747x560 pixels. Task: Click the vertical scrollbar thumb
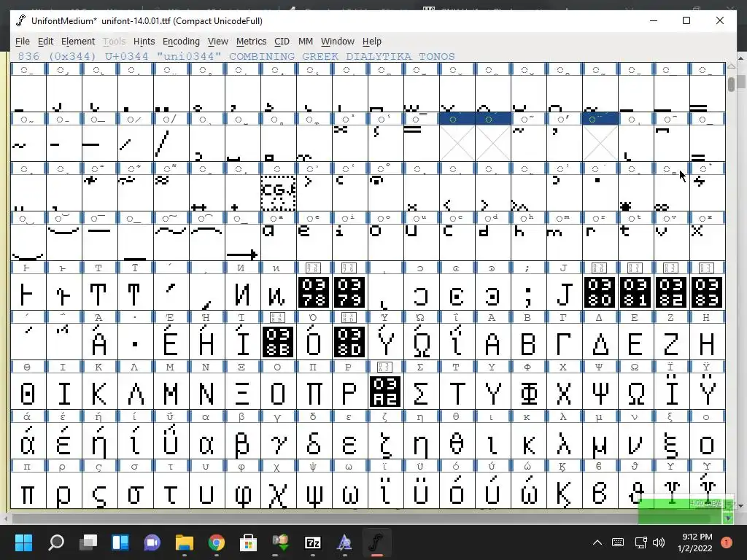(731, 83)
